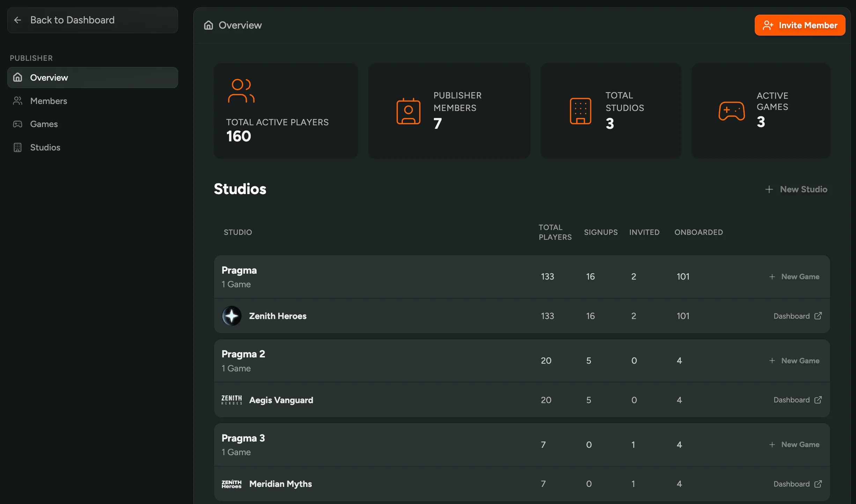Click the back arrow icon
Viewport: 856px width, 504px height.
click(17, 20)
